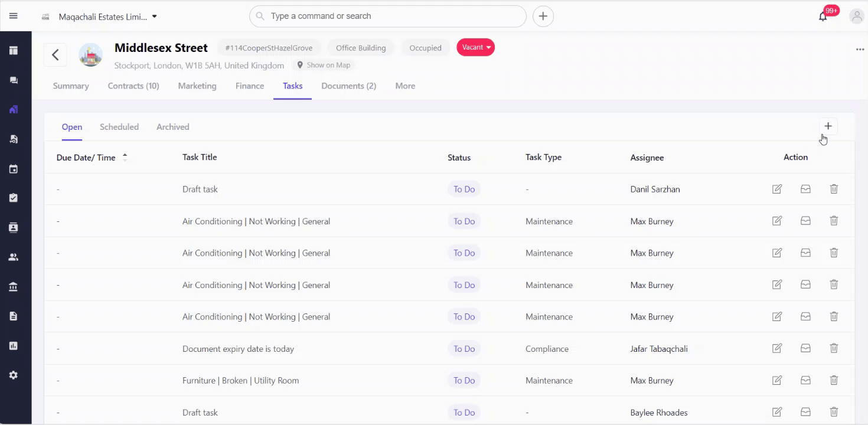Open the bank finance sidebar icon

(14, 287)
